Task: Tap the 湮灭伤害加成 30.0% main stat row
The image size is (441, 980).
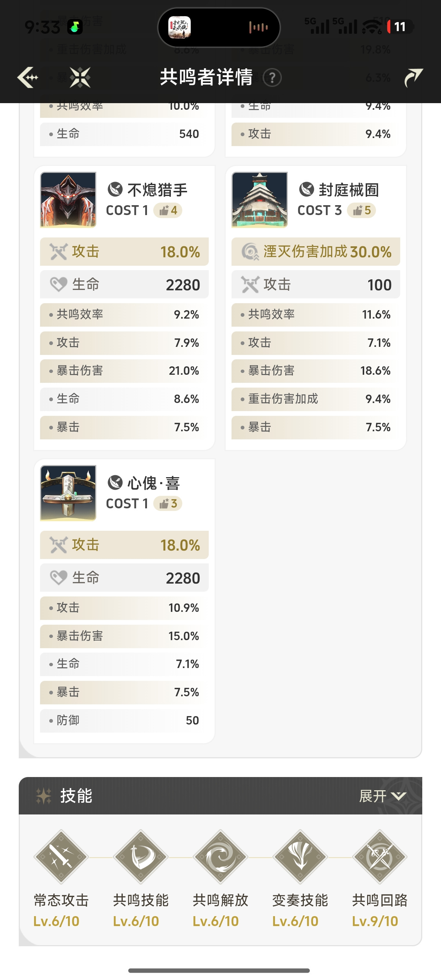Action: click(x=316, y=251)
